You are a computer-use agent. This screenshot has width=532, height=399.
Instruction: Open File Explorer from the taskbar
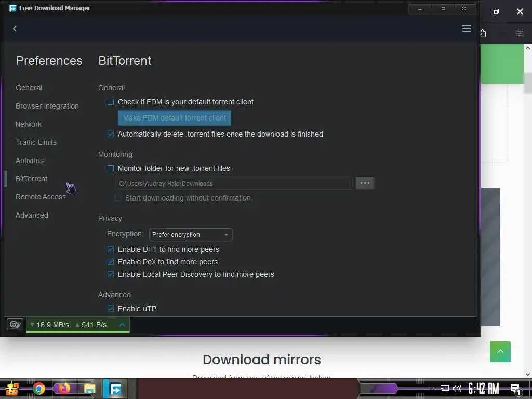(89, 389)
